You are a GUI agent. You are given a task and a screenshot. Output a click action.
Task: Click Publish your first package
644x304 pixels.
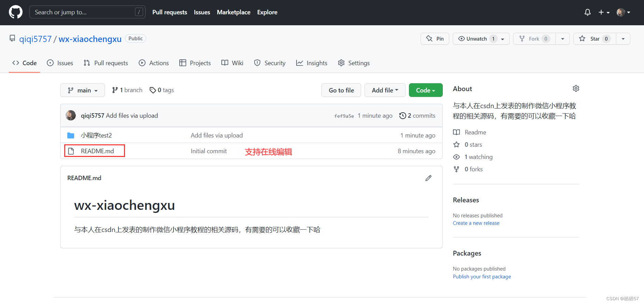(x=482, y=277)
